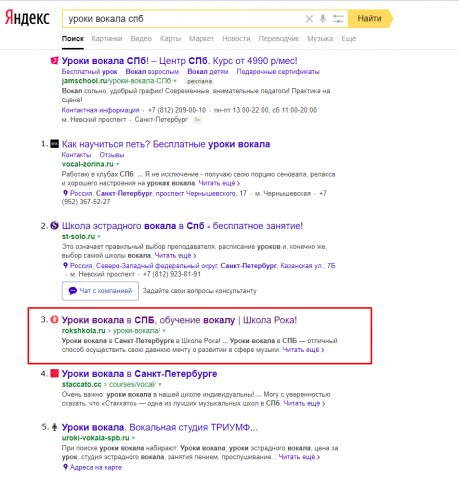Switch to the Картинки tab
This screenshot has height=480, width=459.
tap(107, 39)
